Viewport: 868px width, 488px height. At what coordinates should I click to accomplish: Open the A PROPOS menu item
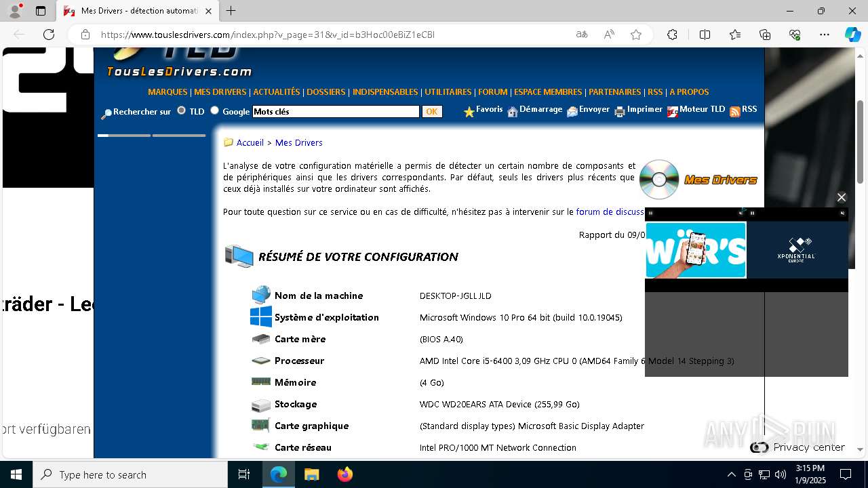pos(689,92)
